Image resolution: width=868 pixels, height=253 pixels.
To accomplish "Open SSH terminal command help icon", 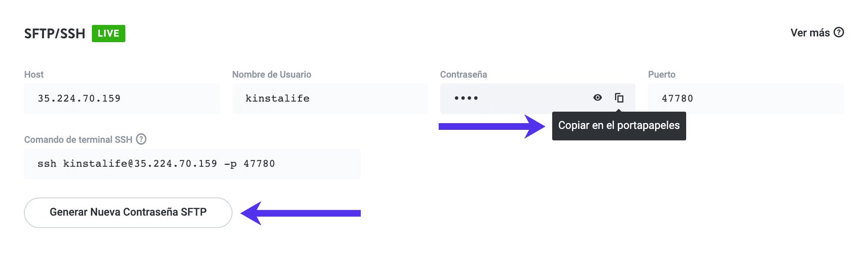I will (x=141, y=139).
